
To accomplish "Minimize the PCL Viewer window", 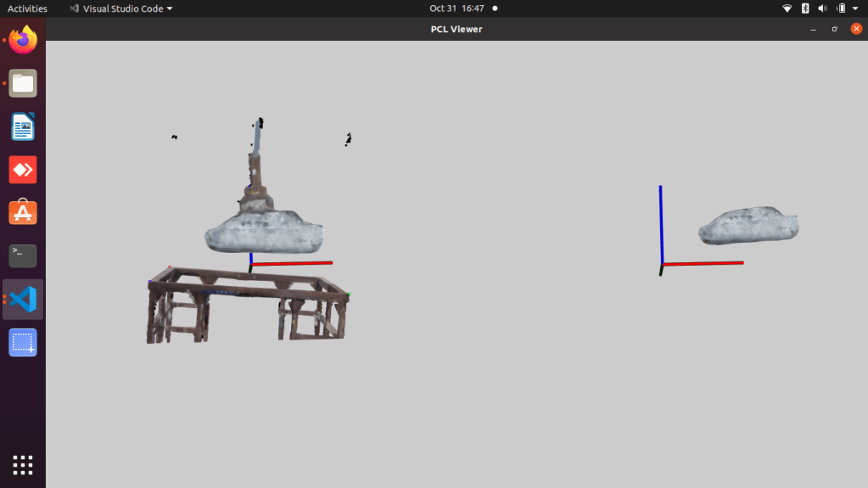I will (813, 29).
